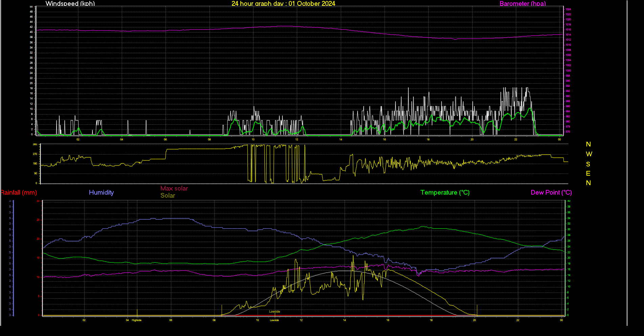644x336 pixels.
Task: Click the E compass letter
Action: pos(588,174)
